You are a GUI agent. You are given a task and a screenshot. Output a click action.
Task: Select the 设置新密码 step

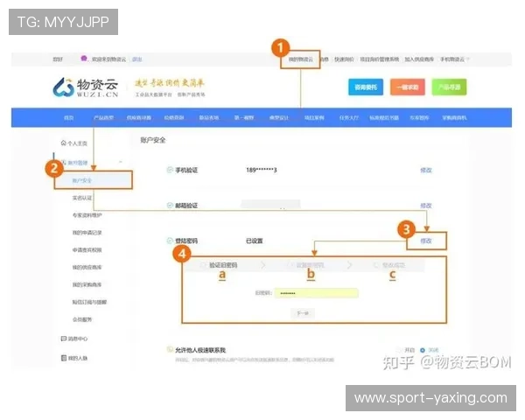coord(306,265)
